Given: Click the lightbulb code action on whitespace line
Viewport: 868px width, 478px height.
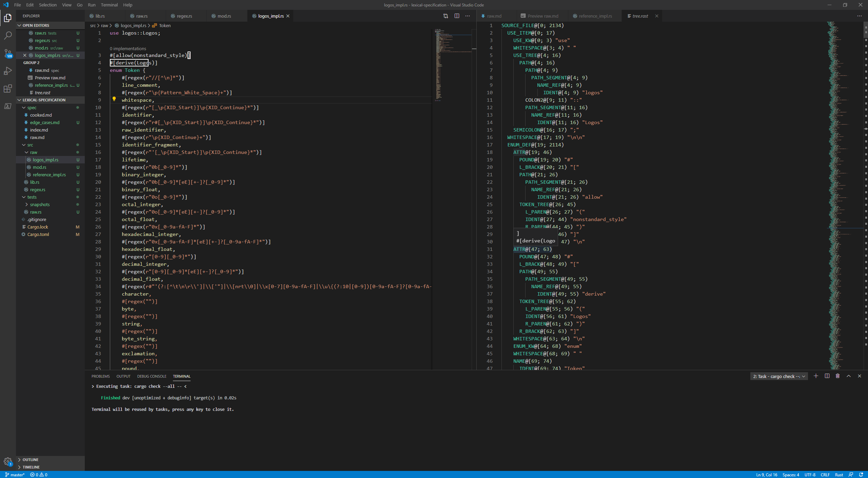Looking at the screenshot, I should coord(114,99).
